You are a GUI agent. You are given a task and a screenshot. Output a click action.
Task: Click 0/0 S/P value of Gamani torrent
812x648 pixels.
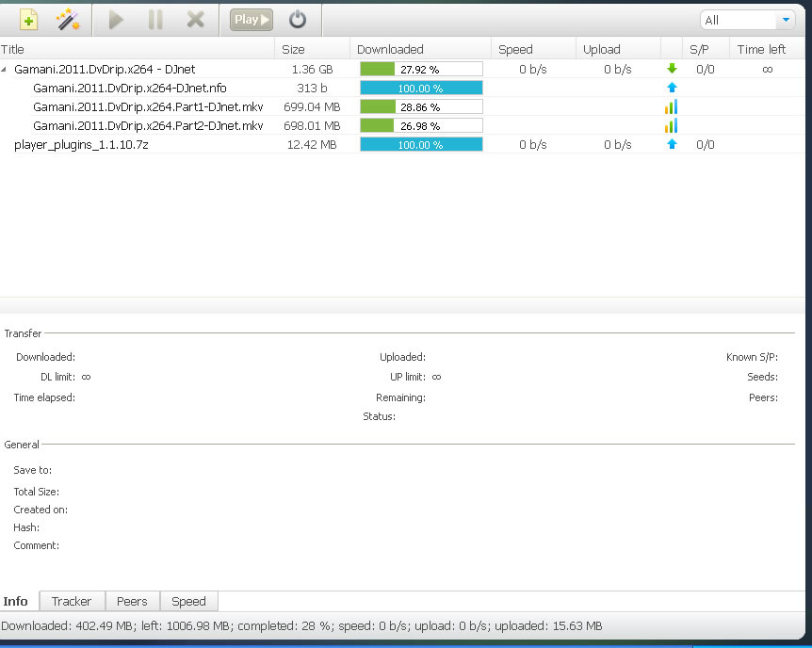point(706,69)
